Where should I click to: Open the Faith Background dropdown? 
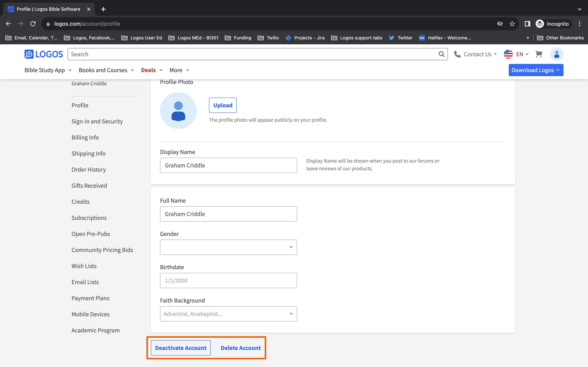point(228,314)
